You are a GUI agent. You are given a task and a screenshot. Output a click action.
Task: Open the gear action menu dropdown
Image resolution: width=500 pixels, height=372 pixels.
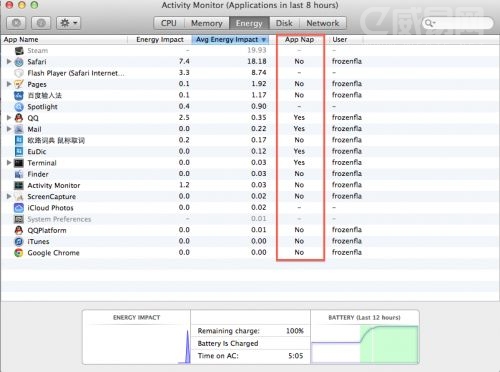(x=68, y=23)
